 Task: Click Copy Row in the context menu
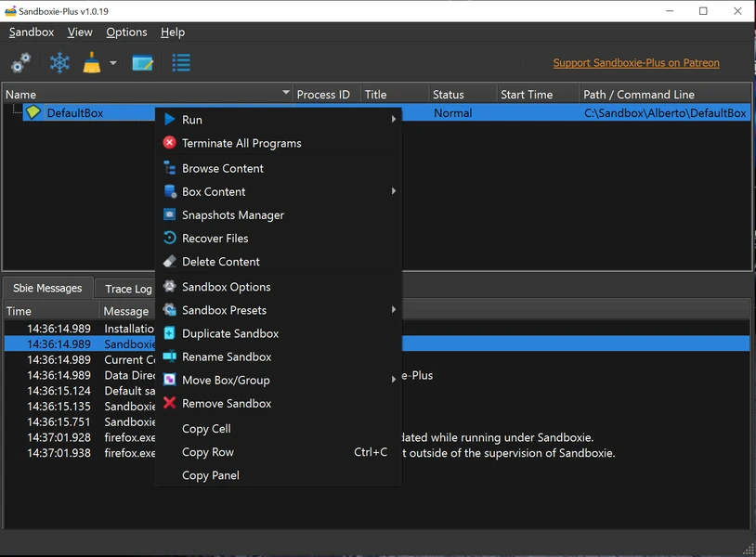pyautogui.click(x=208, y=452)
